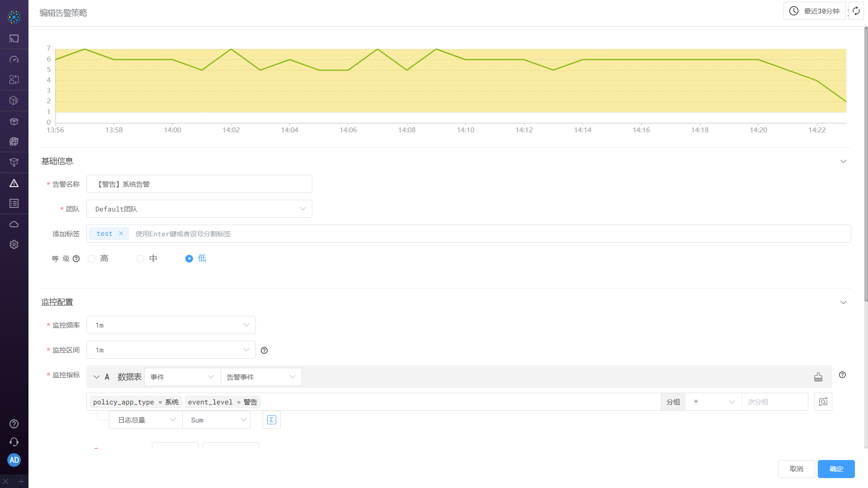Viewport: 868px width, 488px height.
Task: Click the cloud icon in sidebar
Action: point(14,224)
